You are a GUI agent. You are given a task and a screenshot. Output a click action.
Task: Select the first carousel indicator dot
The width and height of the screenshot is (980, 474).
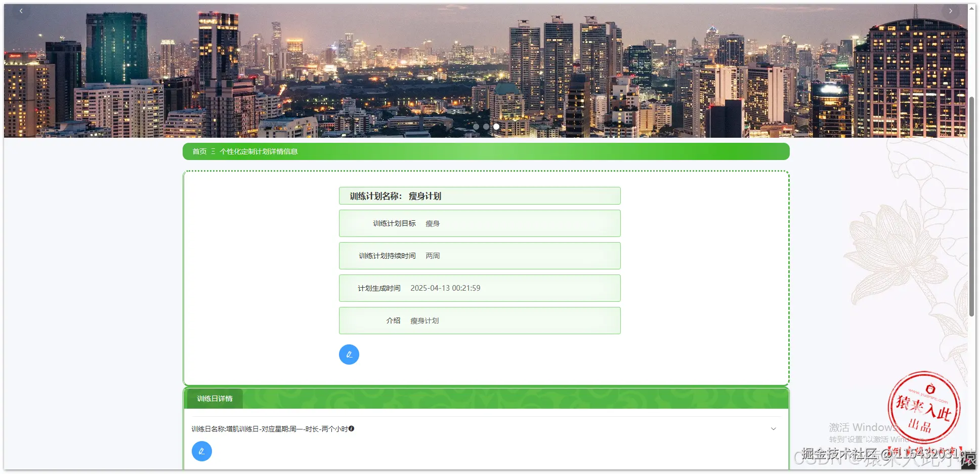tap(477, 127)
